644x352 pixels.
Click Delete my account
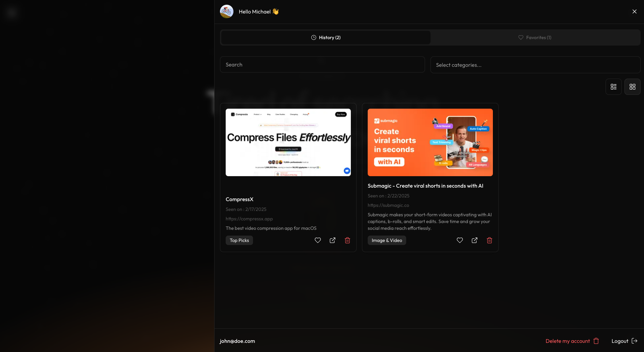(x=572, y=341)
